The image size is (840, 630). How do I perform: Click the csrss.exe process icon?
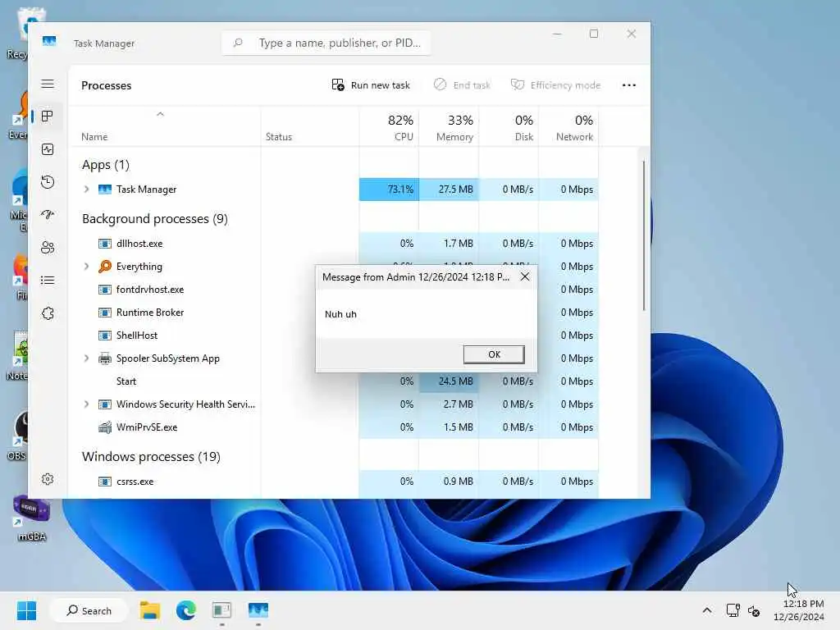105,482
